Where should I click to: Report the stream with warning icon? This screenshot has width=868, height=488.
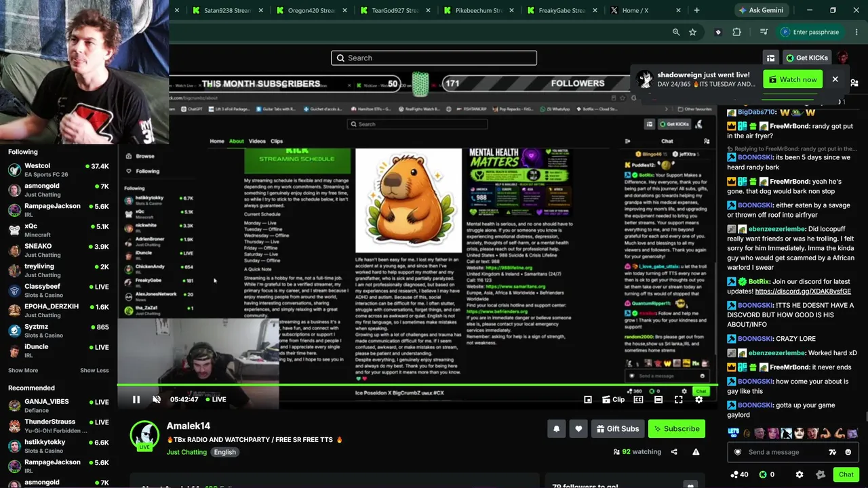696,451
